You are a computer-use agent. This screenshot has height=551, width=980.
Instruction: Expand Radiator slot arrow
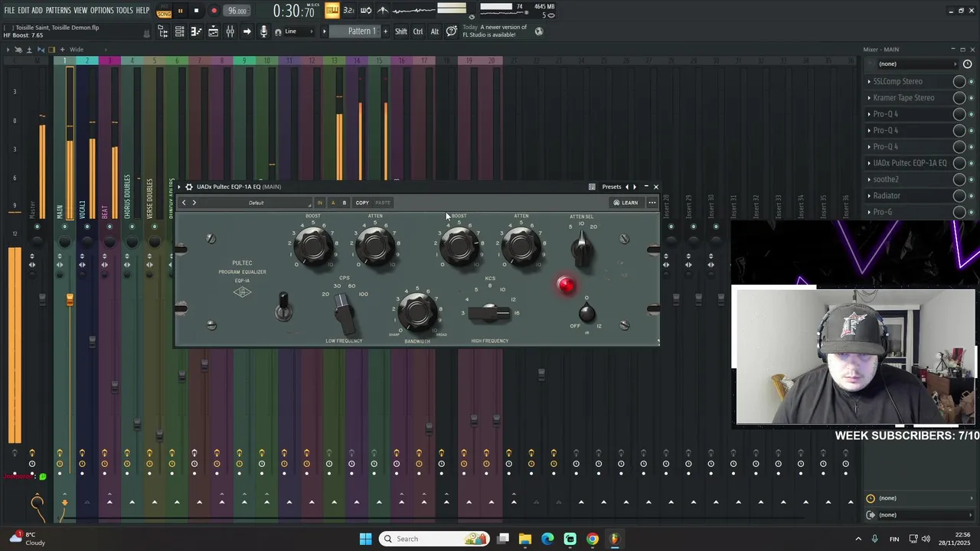tap(869, 196)
